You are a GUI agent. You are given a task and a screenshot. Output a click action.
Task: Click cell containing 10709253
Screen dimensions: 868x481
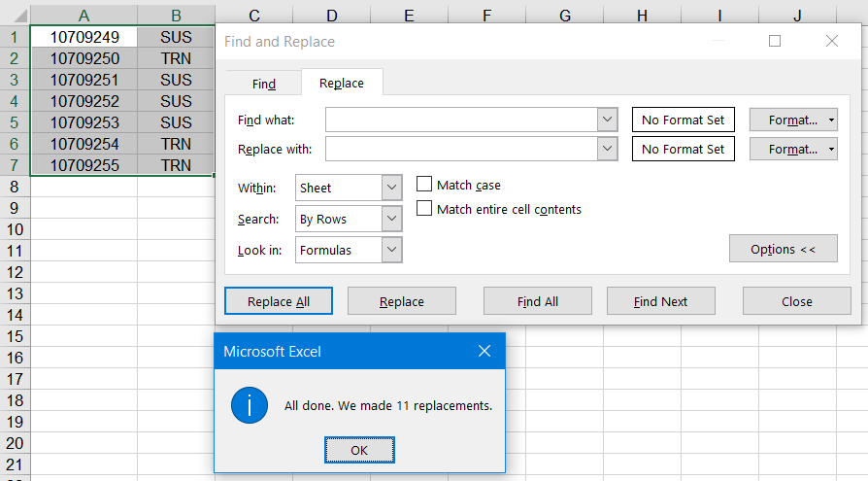[84, 122]
